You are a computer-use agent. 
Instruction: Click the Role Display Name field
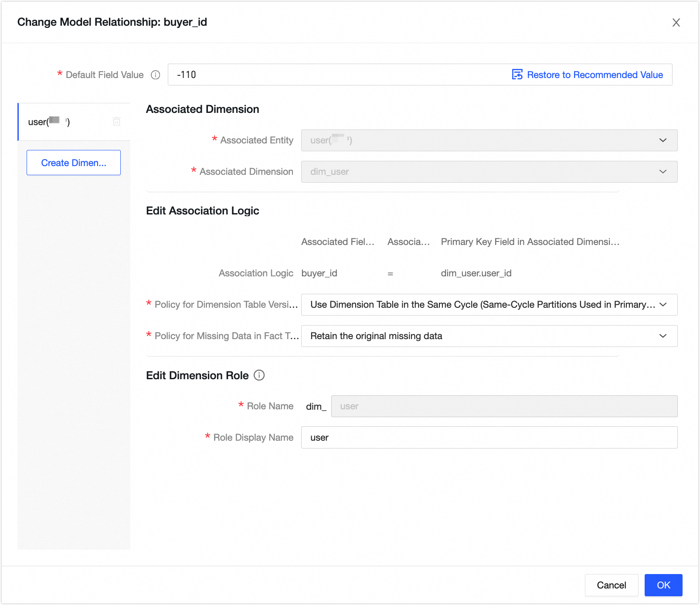[x=489, y=437]
